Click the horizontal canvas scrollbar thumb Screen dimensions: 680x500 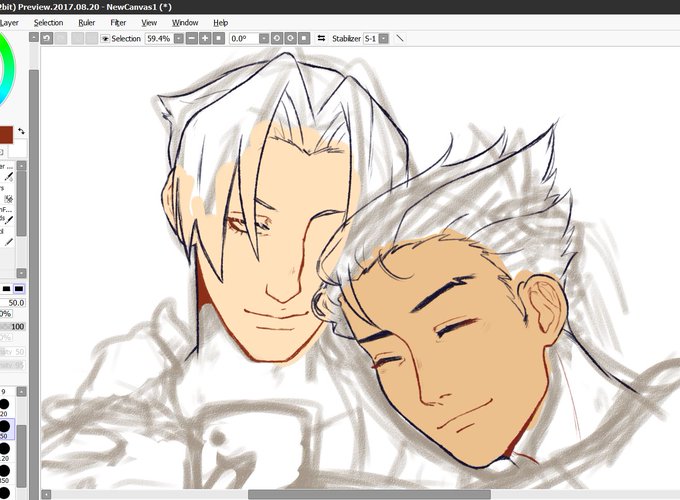click(x=369, y=494)
